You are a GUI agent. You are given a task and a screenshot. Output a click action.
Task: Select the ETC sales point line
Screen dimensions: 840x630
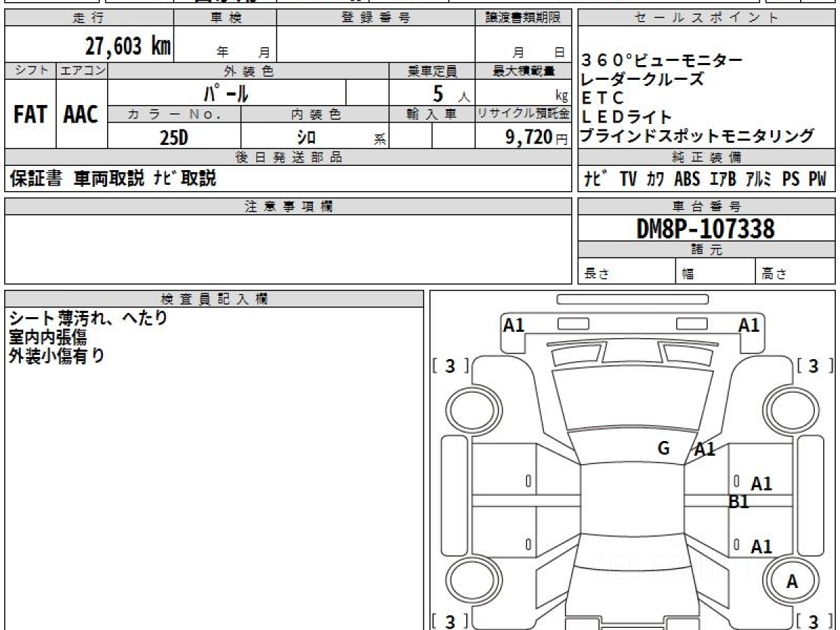[x=602, y=98]
